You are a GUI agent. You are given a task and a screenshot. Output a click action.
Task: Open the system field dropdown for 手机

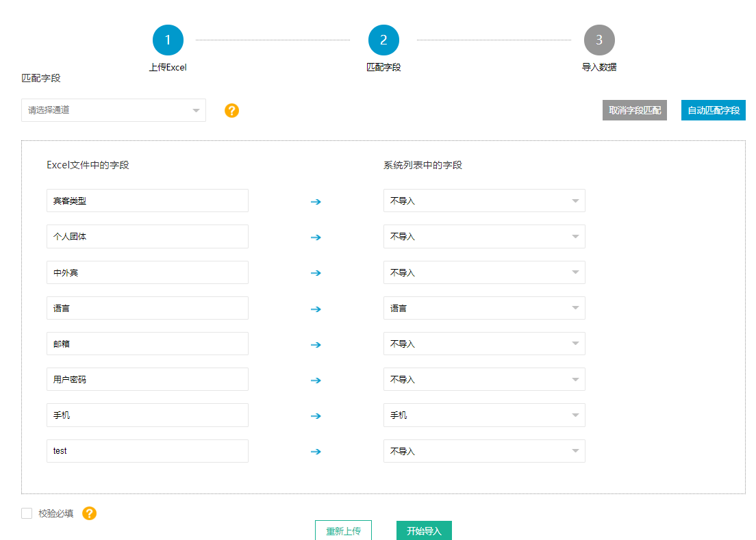[x=484, y=415]
